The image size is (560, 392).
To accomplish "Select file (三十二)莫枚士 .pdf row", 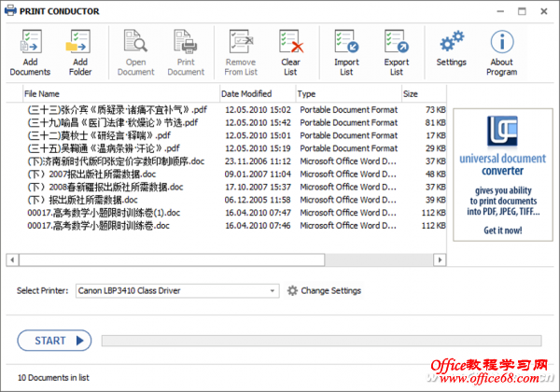I will (226, 135).
